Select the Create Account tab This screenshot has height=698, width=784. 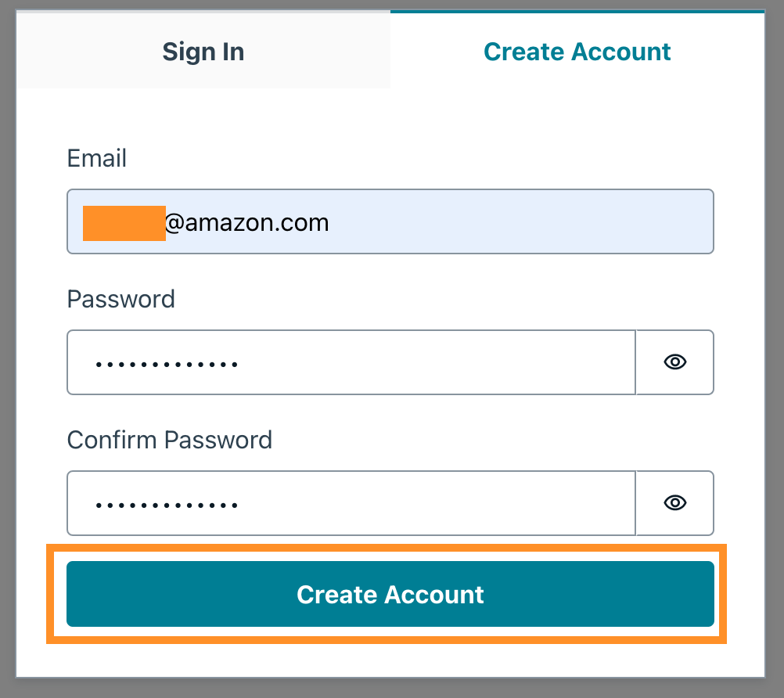tap(577, 51)
